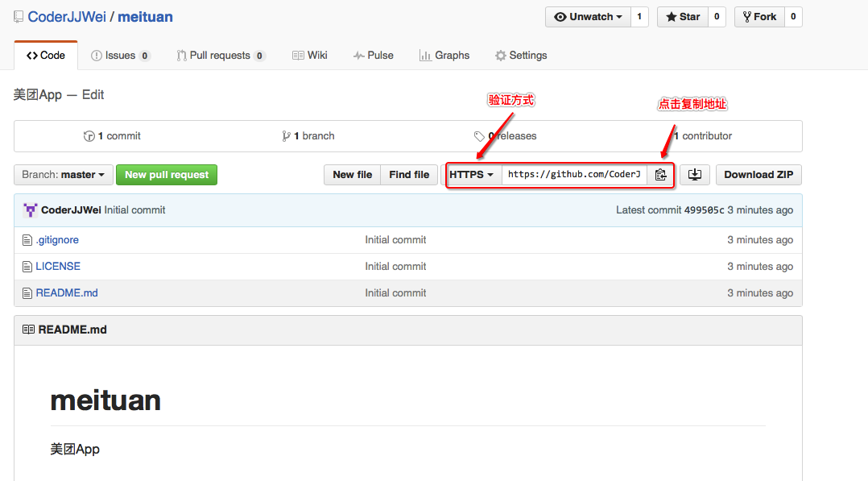Click '3 minutes ago' in the README.md row
The height and width of the screenshot is (481, 868).
click(760, 293)
